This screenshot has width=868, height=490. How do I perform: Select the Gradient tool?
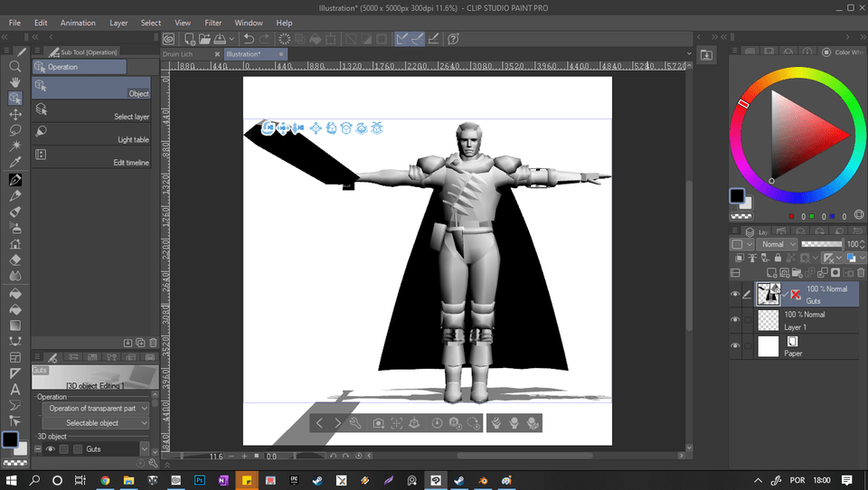pos(15,325)
